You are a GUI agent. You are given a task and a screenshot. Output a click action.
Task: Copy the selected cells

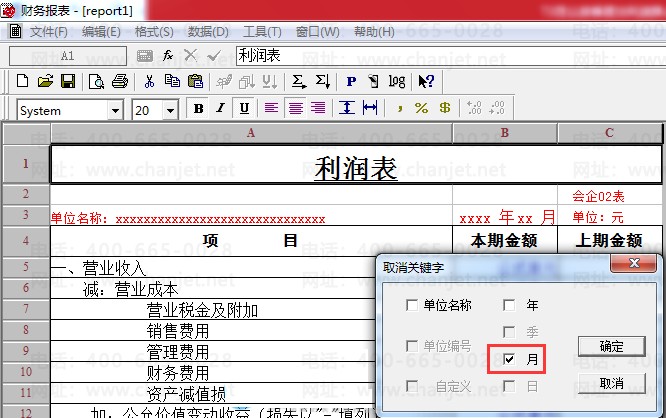(172, 81)
